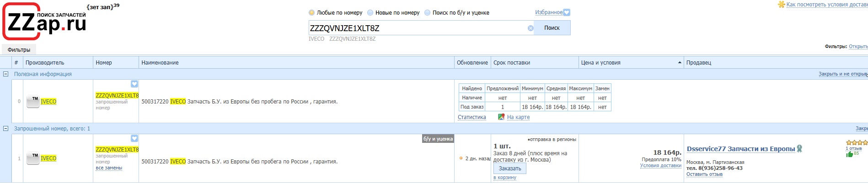
Task: Sort by Цена и условия column arrow
Action: [x=680, y=63]
